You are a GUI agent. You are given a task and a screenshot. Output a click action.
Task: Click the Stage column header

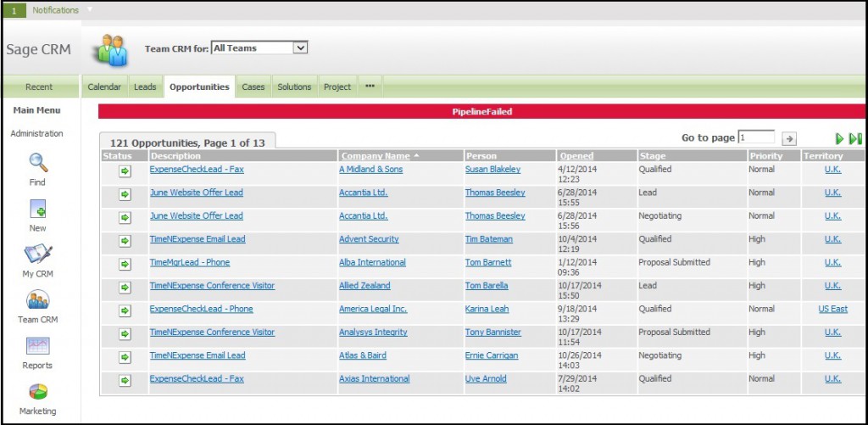click(653, 156)
